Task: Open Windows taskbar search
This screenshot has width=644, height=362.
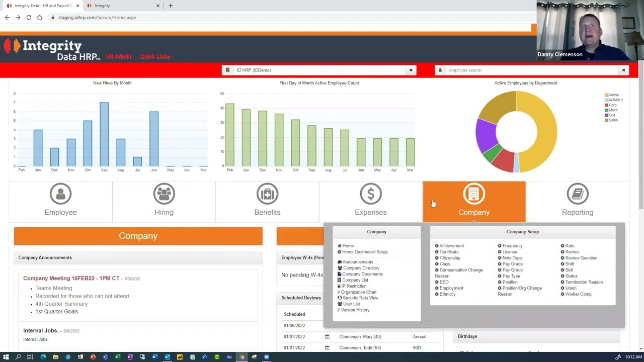Action: (18, 357)
